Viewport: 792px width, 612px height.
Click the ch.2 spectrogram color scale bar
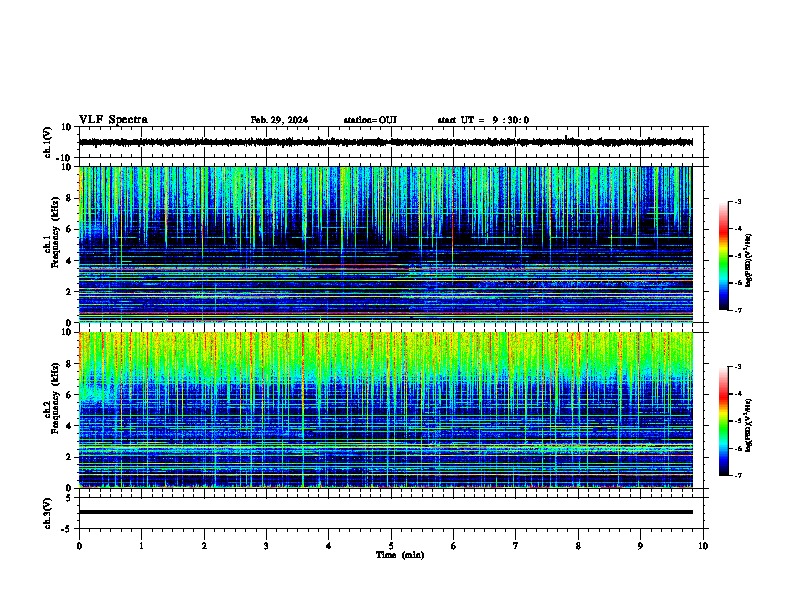(723, 421)
